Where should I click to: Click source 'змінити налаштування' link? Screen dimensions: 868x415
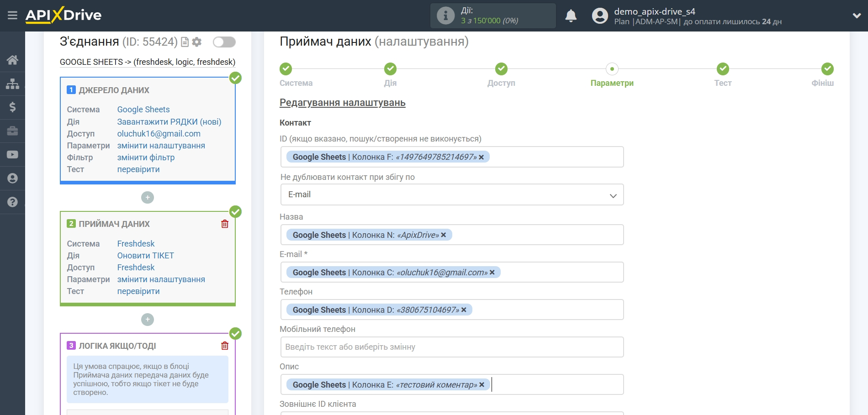click(x=161, y=146)
